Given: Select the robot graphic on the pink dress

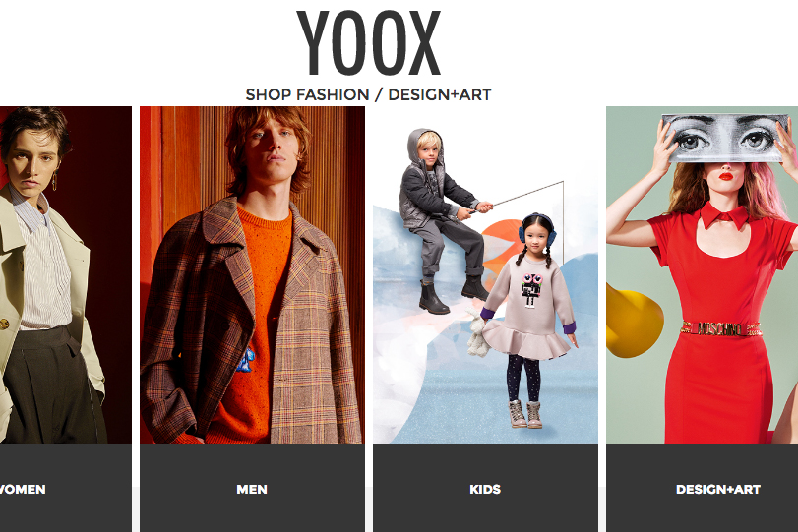Looking at the screenshot, I should coord(531,290).
